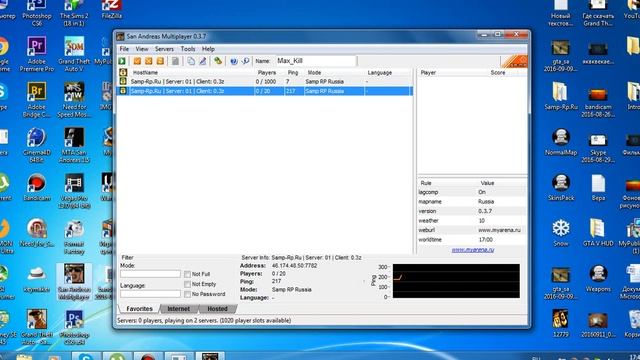Click the lagcomp rule row
Screen dimensions: 640x360
(472, 192)
